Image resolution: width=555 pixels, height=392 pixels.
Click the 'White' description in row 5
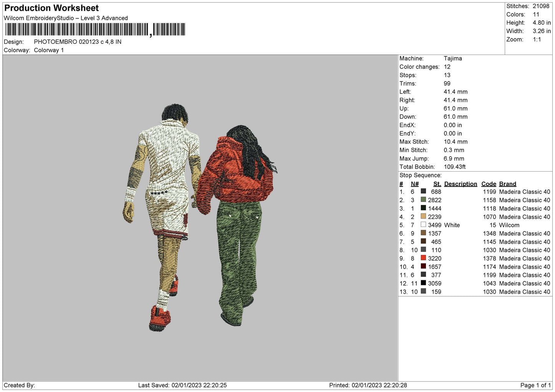pos(452,225)
